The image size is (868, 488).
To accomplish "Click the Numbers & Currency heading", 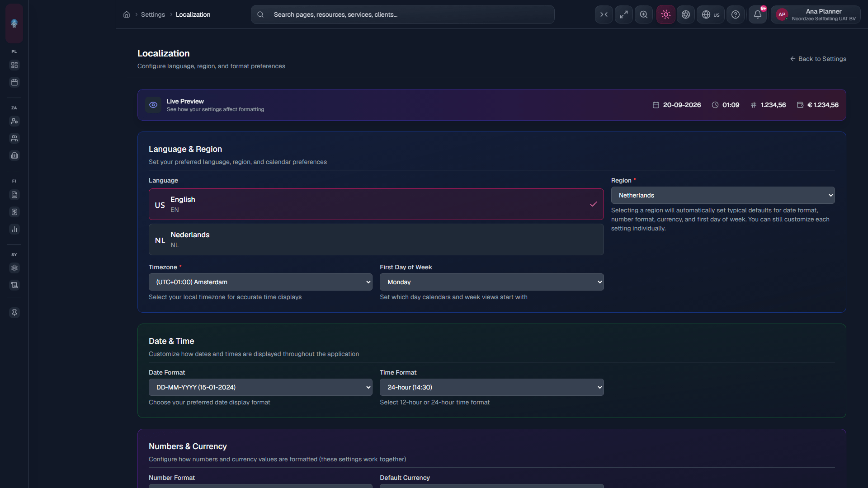I will (x=188, y=446).
